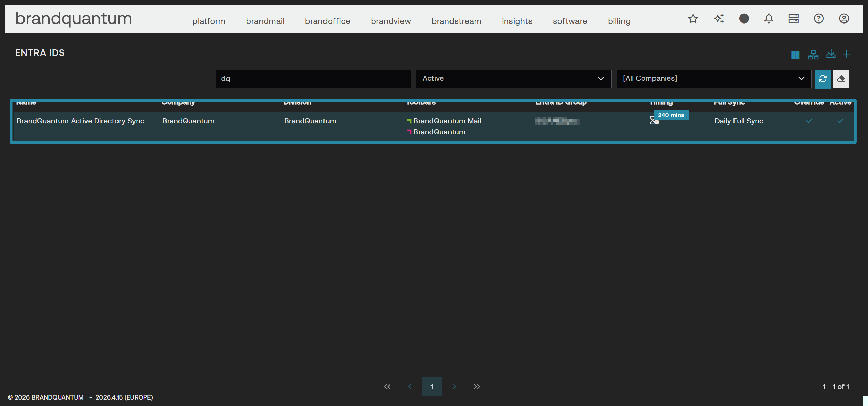Open the software menu
Screen dimensions: 868x406
(x=570, y=21)
